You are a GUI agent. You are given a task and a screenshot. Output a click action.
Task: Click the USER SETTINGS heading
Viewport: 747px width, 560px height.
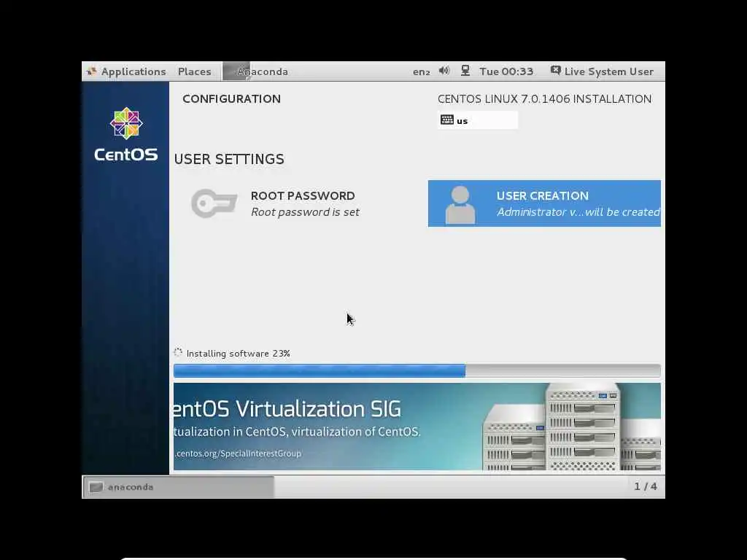tap(229, 159)
